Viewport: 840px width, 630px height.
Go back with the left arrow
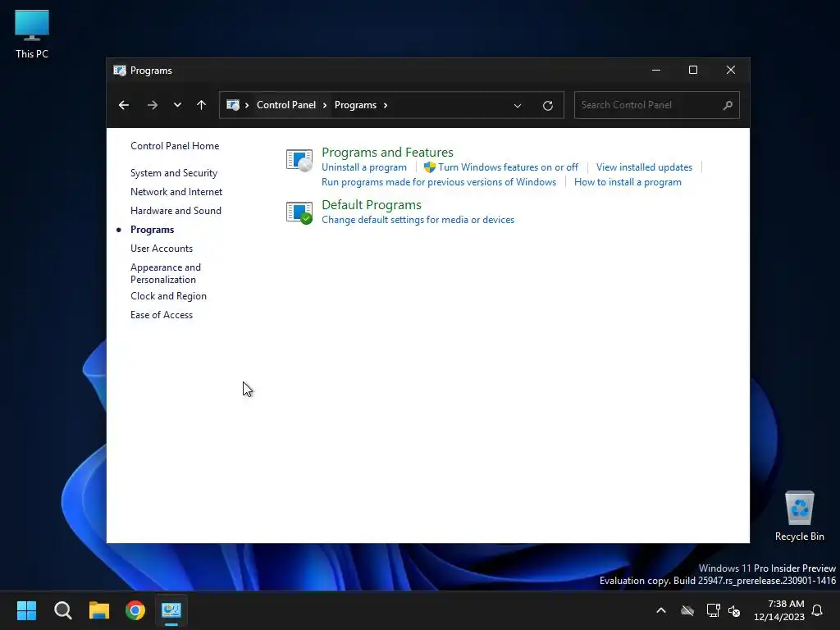click(124, 105)
